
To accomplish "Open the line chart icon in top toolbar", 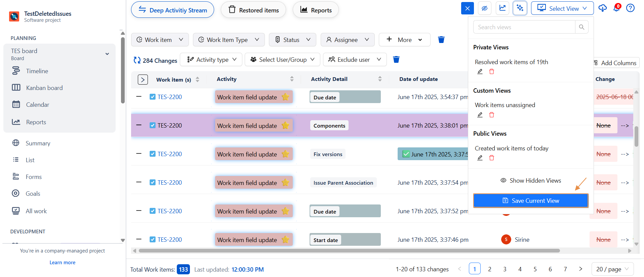I will (x=502, y=8).
